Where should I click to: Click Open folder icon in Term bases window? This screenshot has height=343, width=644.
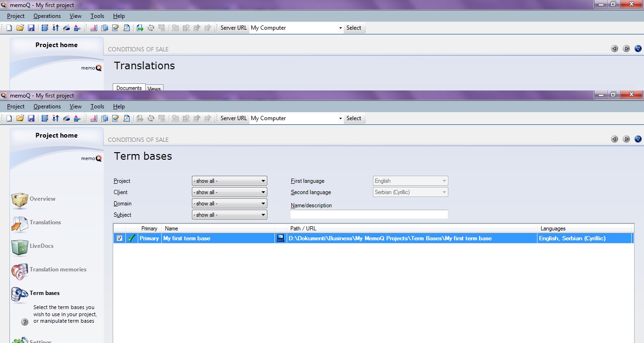[20, 118]
